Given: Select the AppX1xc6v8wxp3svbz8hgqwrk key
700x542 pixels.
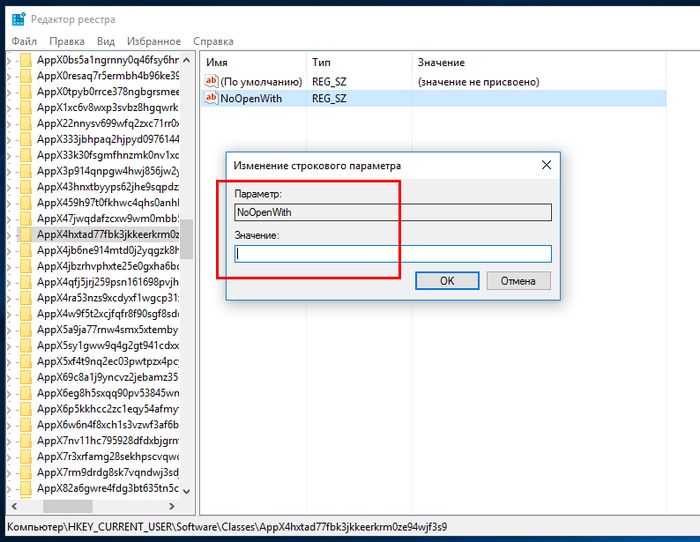Looking at the screenshot, I should 108,108.
